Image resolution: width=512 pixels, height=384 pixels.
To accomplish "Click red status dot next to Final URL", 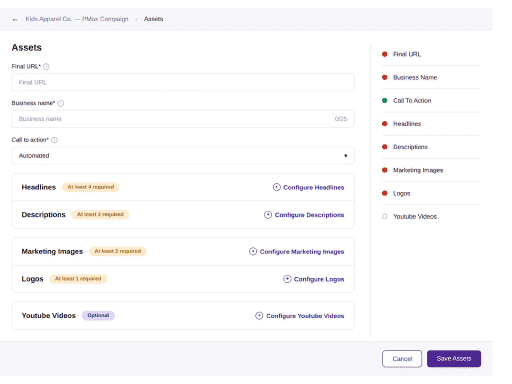I will pos(385,54).
